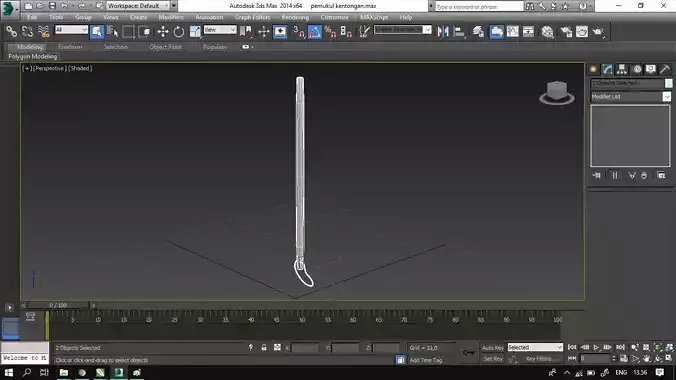Viewport: 676px width, 380px height.
Task: Toggle Keyboard Shortcut Override
Action: (x=280, y=31)
